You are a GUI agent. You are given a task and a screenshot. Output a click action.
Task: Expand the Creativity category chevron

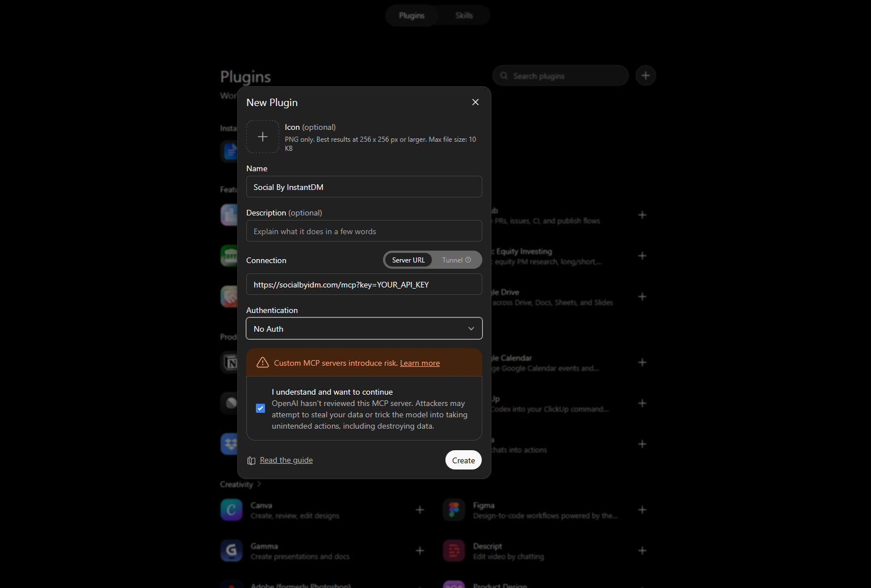(259, 484)
